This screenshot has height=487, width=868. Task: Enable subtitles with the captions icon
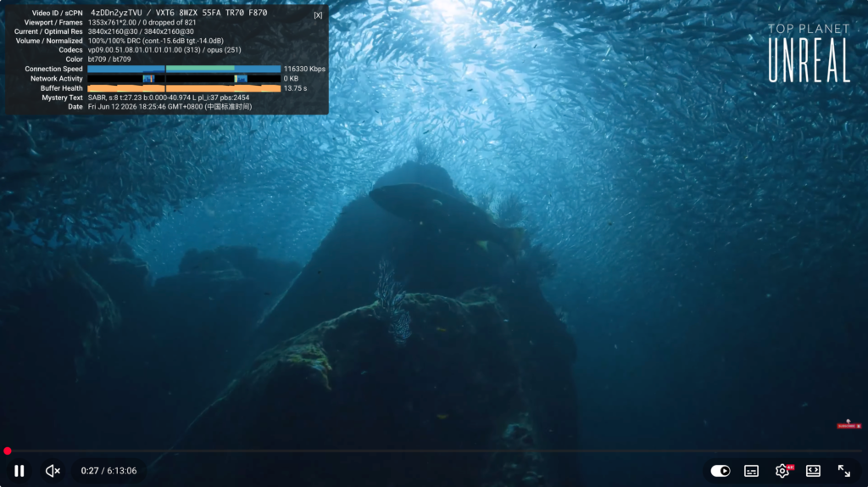[x=751, y=470]
